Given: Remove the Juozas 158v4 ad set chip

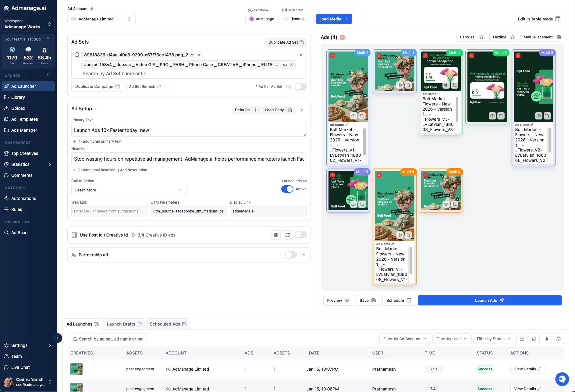Looking at the screenshot, I should [291, 65].
